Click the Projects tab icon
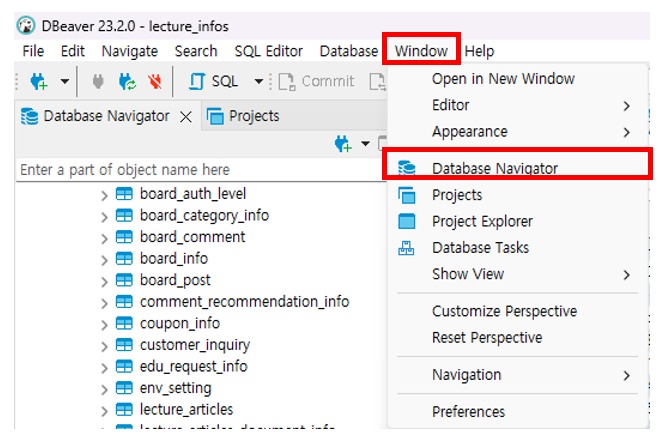The height and width of the screenshot is (439, 667). [215, 116]
